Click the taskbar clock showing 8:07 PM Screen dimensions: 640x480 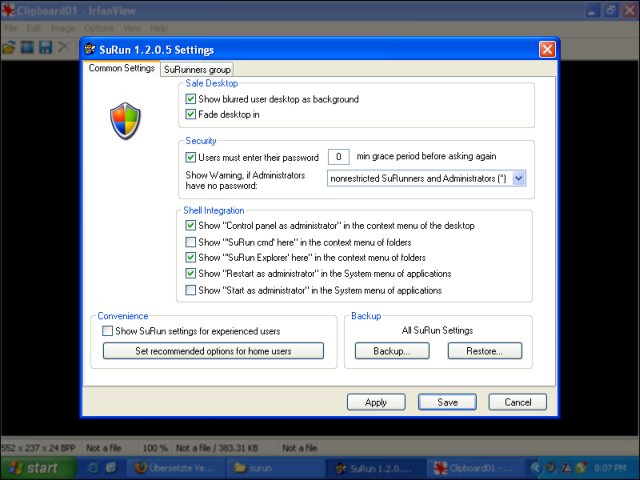tap(610, 468)
